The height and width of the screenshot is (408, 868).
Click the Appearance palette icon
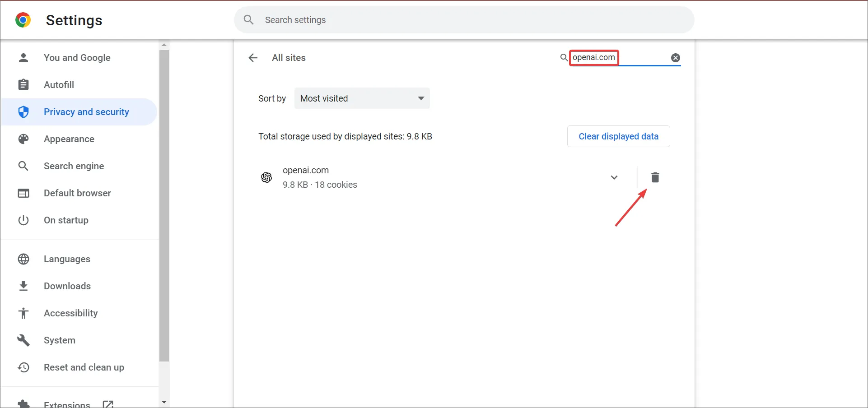tap(23, 139)
